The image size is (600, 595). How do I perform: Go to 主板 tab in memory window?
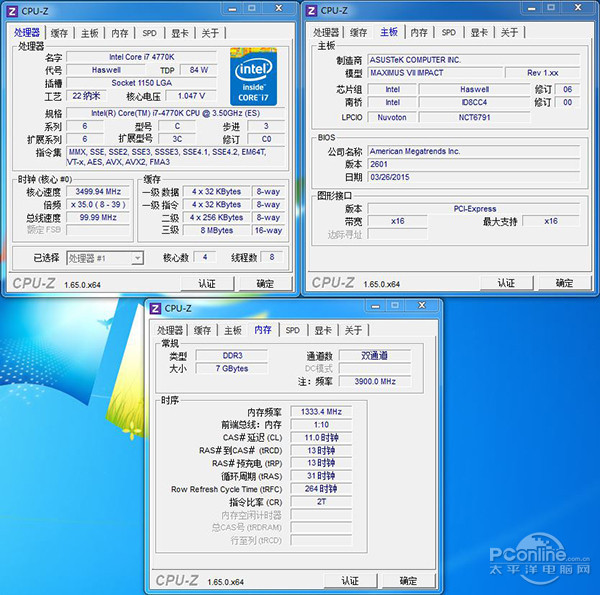pos(233,330)
